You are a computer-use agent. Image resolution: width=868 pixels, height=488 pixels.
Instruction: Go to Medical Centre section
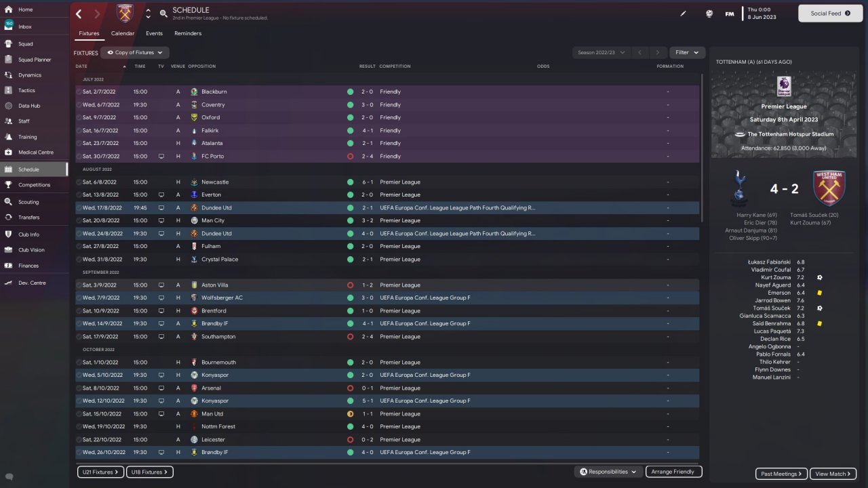[x=35, y=152]
